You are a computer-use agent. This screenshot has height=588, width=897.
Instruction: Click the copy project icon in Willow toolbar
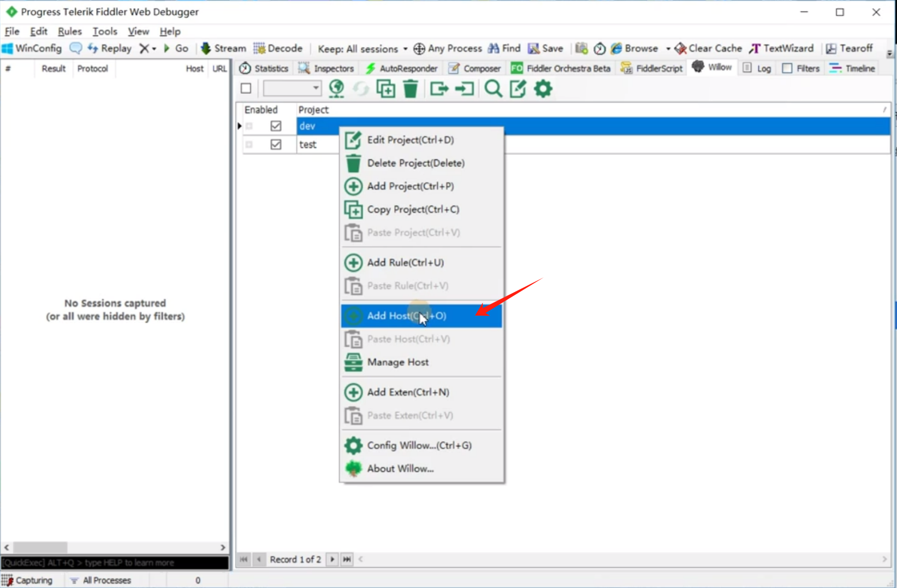[385, 88]
